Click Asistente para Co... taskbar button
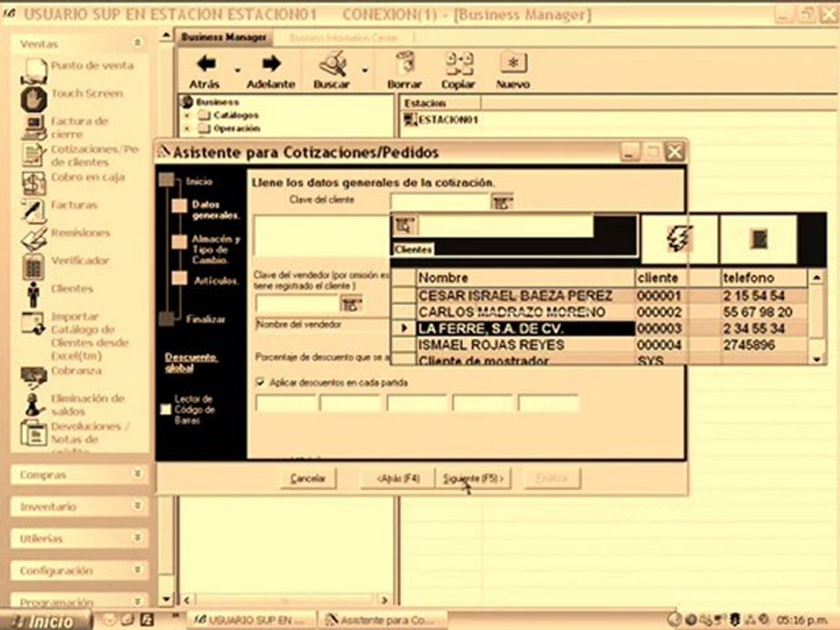Viewport: 840px width, 630px height. [382, 620]
